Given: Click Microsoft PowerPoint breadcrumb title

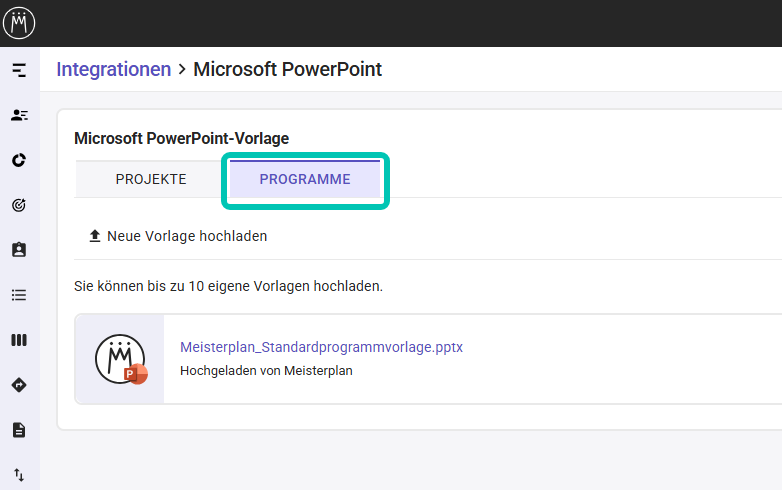Looking at the screenshot, I should [287, 69].
